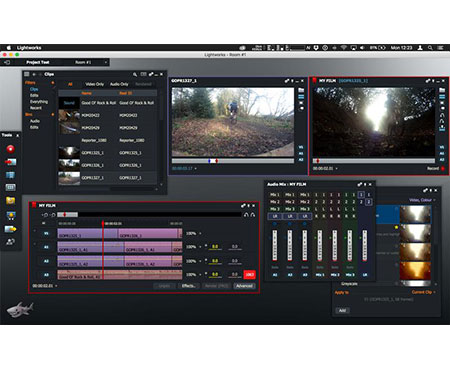Click the folder icon in GOPR1327_1 viewer
Screen dimensions: 450x370
[x=301, y=90]
